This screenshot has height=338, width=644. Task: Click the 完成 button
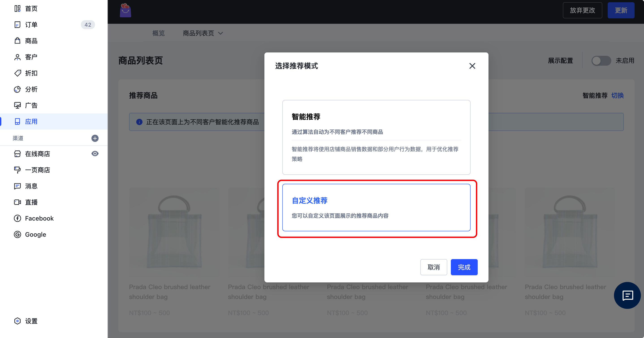[464, 267]
